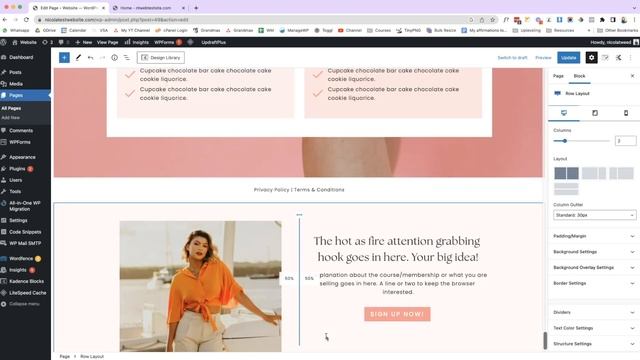Toggle the settings gear sidebar
The width and height of the screenshot is (640, 360).
[x=591, y=58]
